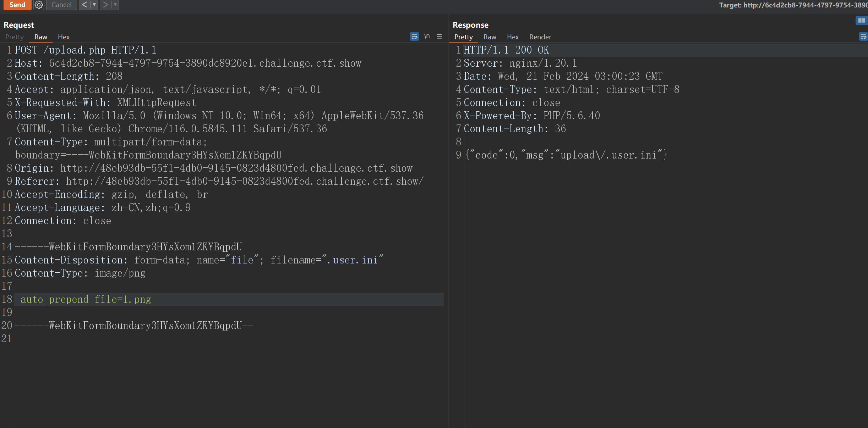Open the forward history dropdown arrow
868x428 pixels.
115,5
